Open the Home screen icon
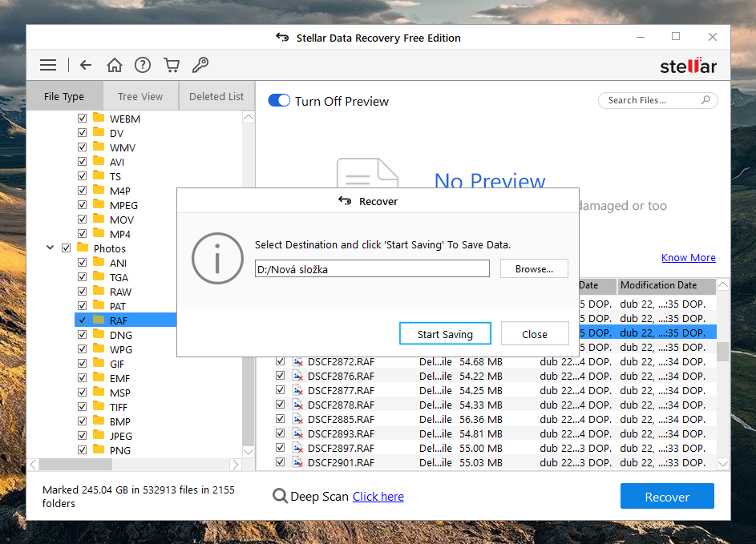Screen dimensions: 756x544 [x=115, y=65]
